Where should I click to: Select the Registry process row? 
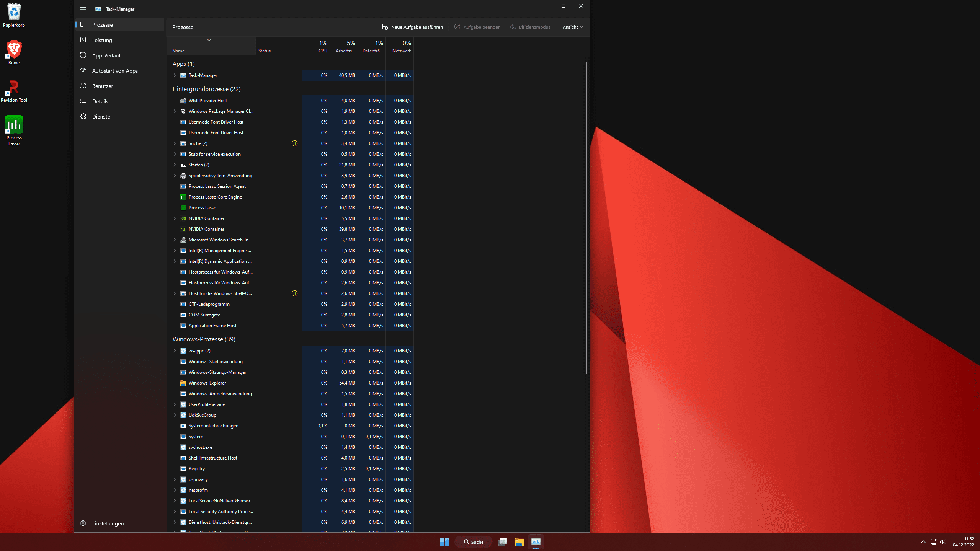(290, 469)
